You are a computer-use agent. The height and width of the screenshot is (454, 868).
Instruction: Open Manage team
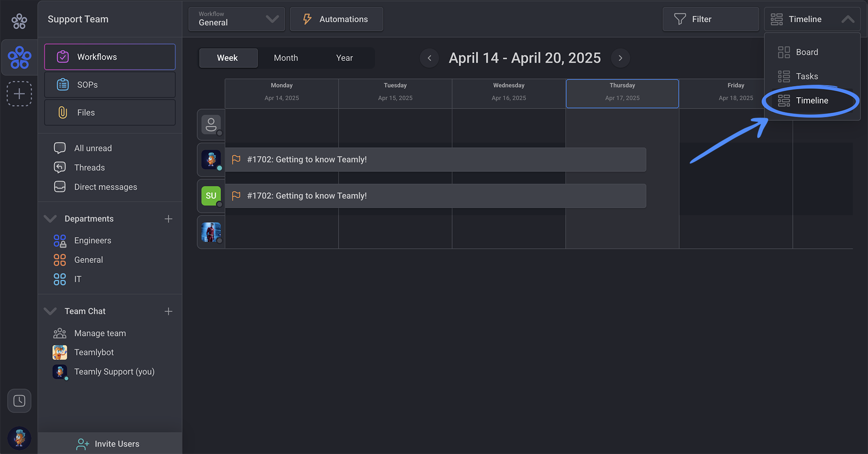(x=100, y=333)
